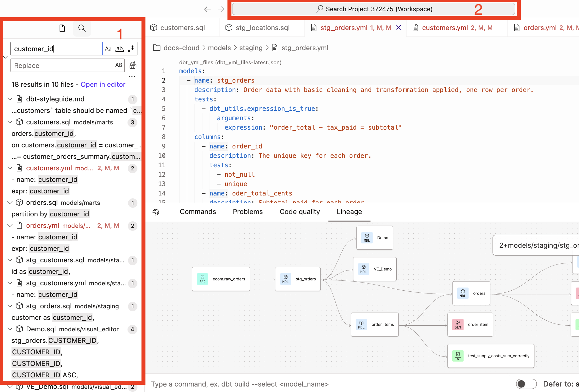
Task: Collapse search details with the chevron arrow
Action: (x=5, y=57)
